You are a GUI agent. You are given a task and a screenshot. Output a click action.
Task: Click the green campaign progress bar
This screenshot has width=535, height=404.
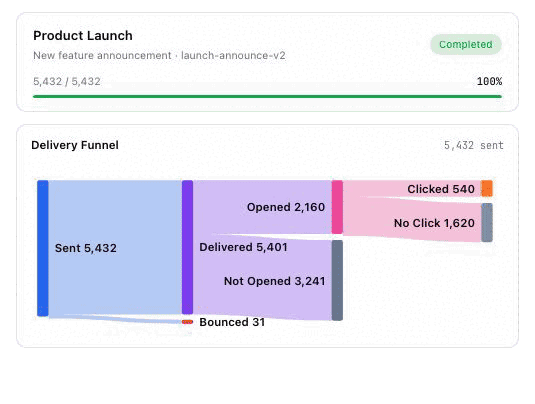pyautogui.click(x=267, y=97)
